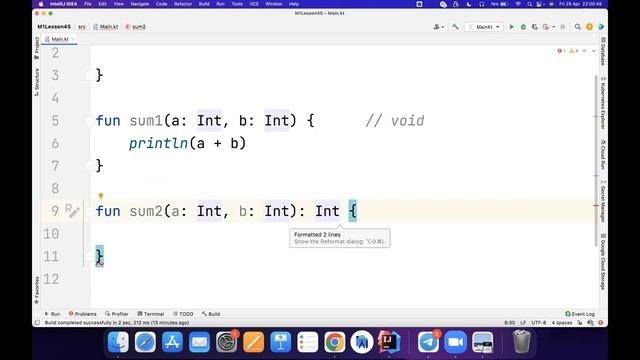This screenshot has width=640, height=360.
Task: Click the red error count indicator in editor
Action: coord(561,51)
